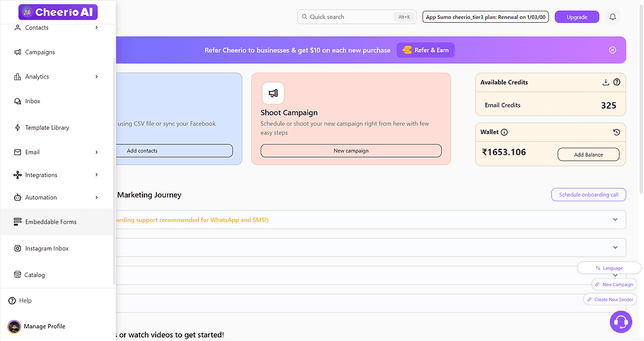Download credits report via the download icon
Viewport: 644px width, 341px height.
coord(605,82)
